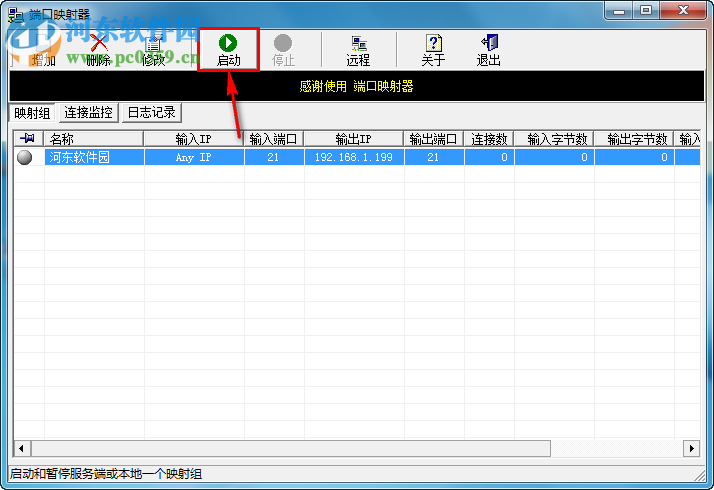Viewport: 714px width, 490px height.
Task: Open the 关于 (About) help icon
Action: (434, 43)
